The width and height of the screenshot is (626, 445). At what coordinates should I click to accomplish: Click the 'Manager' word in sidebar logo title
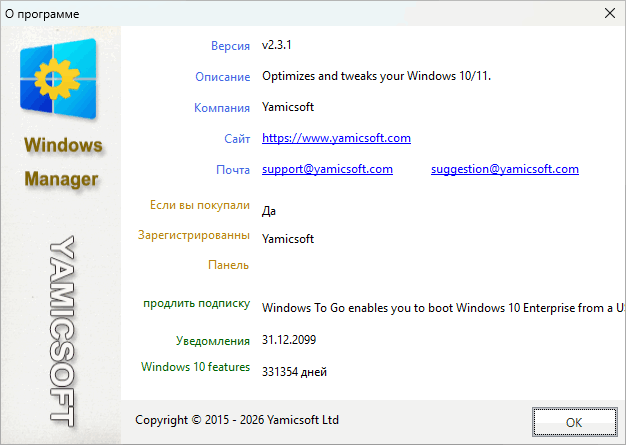click(x=61, y=179)
